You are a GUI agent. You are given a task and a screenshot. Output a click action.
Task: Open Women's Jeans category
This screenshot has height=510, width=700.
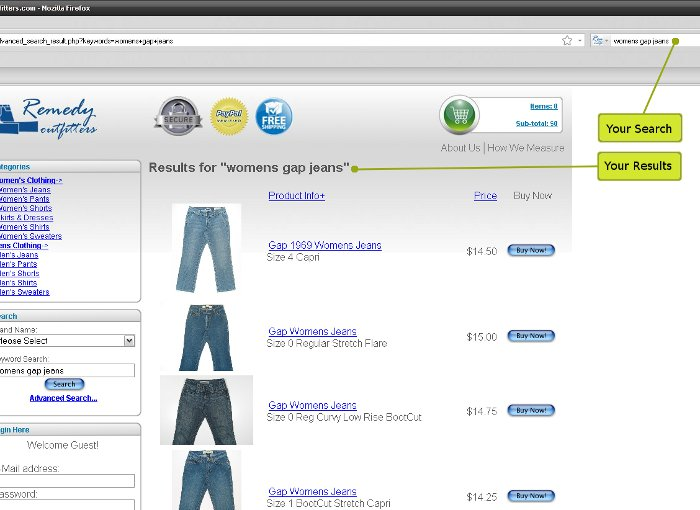(x=25, y=190)
